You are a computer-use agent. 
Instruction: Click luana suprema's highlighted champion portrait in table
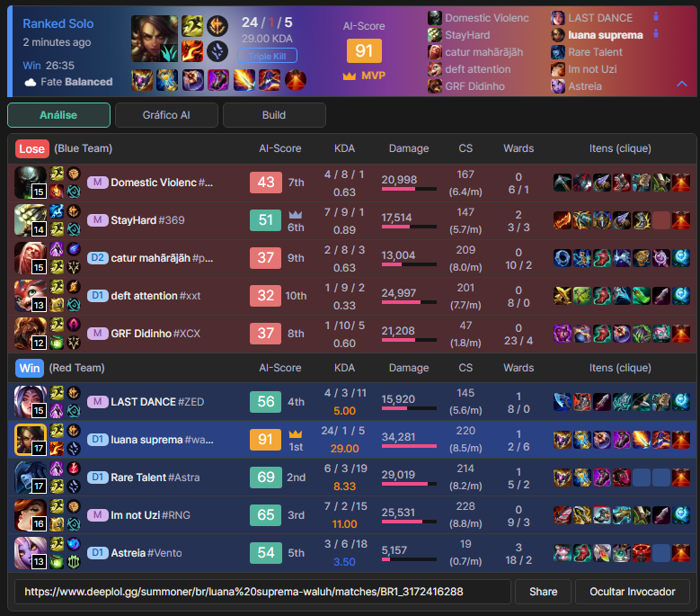(31, 440)
